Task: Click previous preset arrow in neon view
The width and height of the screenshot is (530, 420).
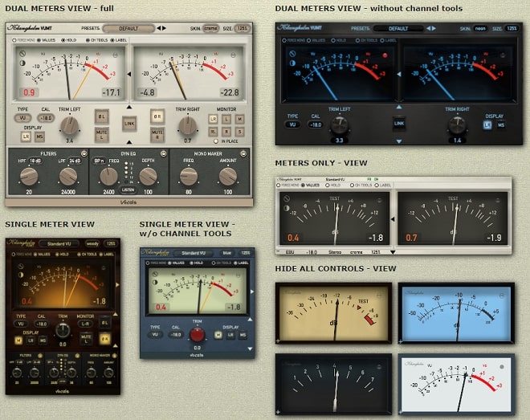Action: click(428, 28)
